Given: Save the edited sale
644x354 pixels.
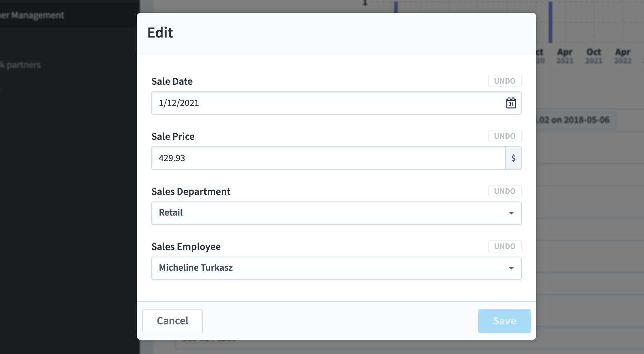Looking at the screenshot, I should 504,321.
